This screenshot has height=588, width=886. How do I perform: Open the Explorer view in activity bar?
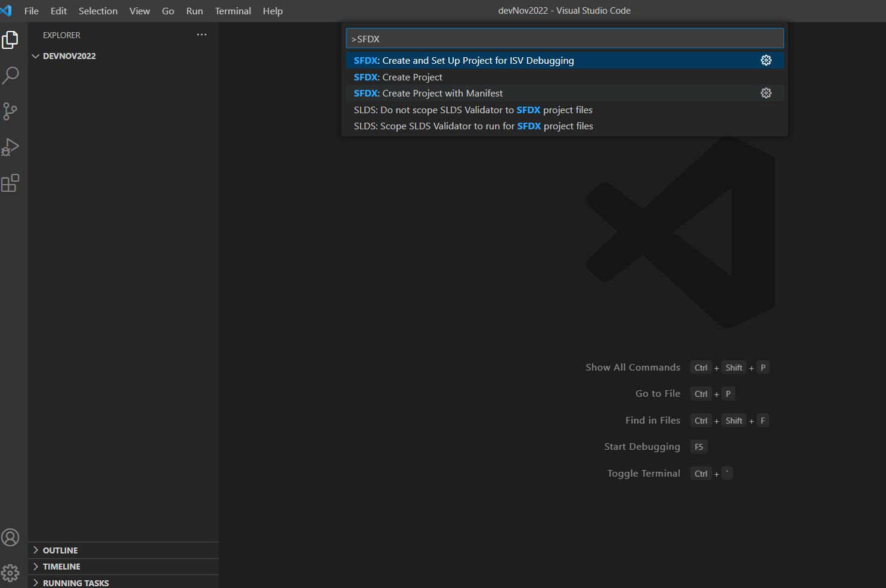pos(10,40)
